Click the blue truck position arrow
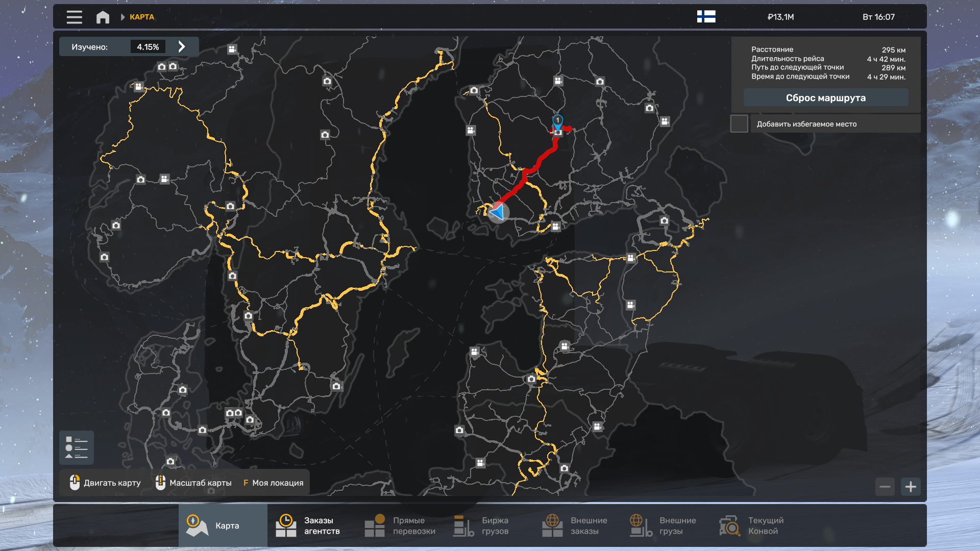 pos(498,211)
